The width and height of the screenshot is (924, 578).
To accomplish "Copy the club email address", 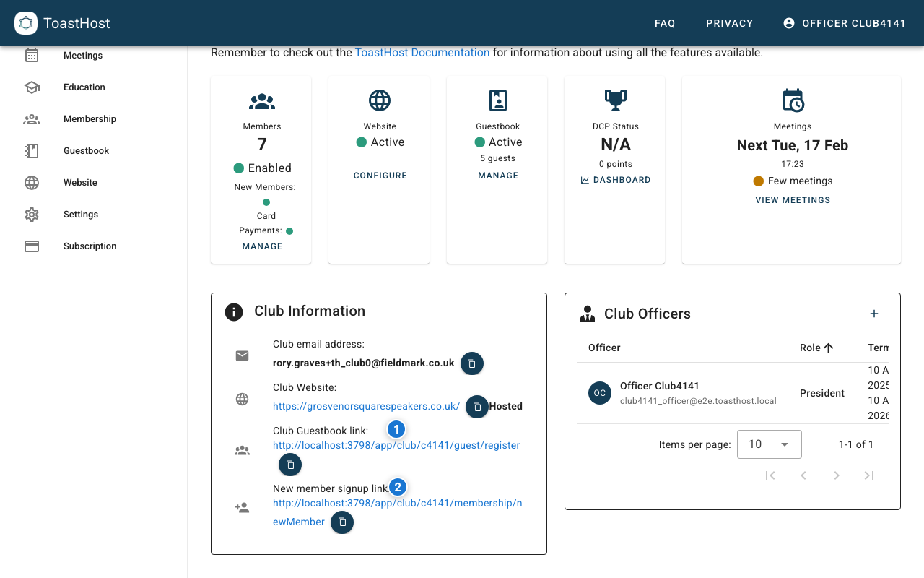I will 472,363.
